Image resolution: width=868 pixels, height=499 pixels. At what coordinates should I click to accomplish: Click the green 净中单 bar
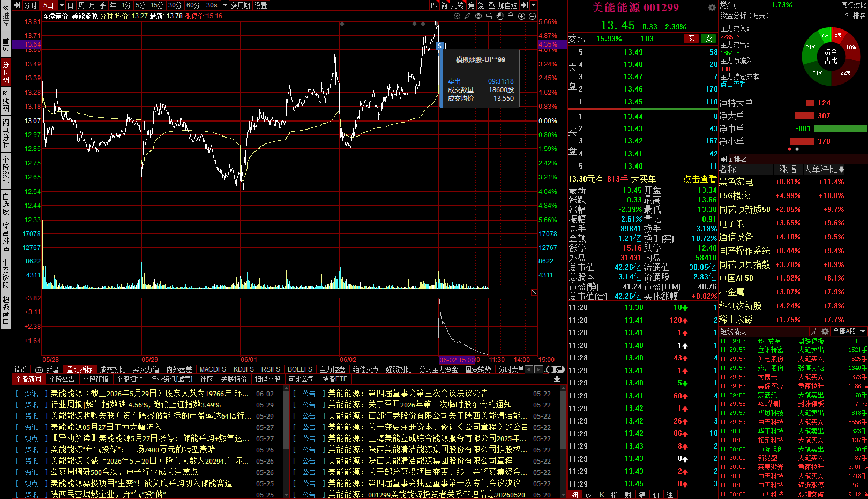(x=841, y=128)
